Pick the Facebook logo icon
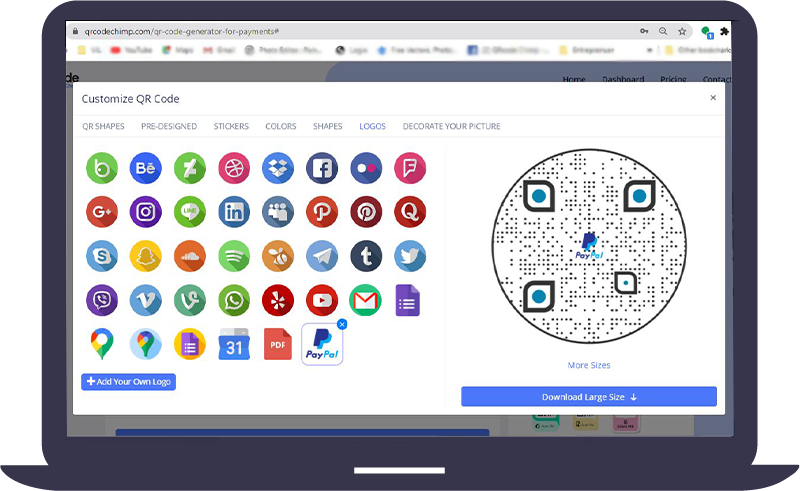This screenshot has height=491, width=800. 321,168
